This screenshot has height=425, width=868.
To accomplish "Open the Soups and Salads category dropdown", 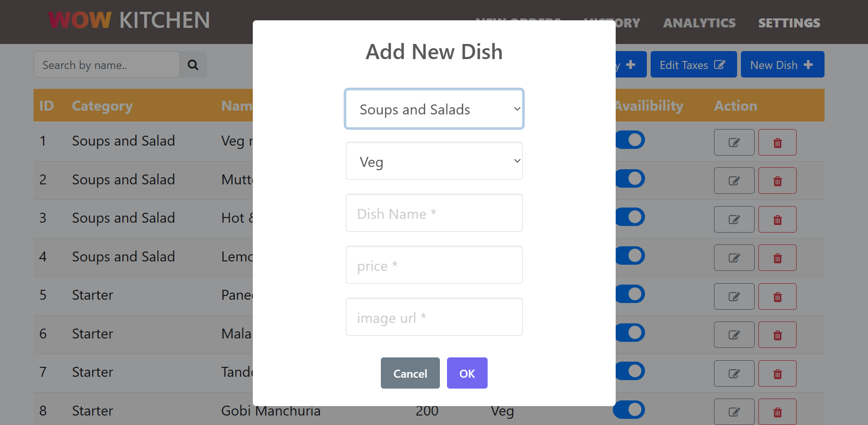I will point(434,109).
